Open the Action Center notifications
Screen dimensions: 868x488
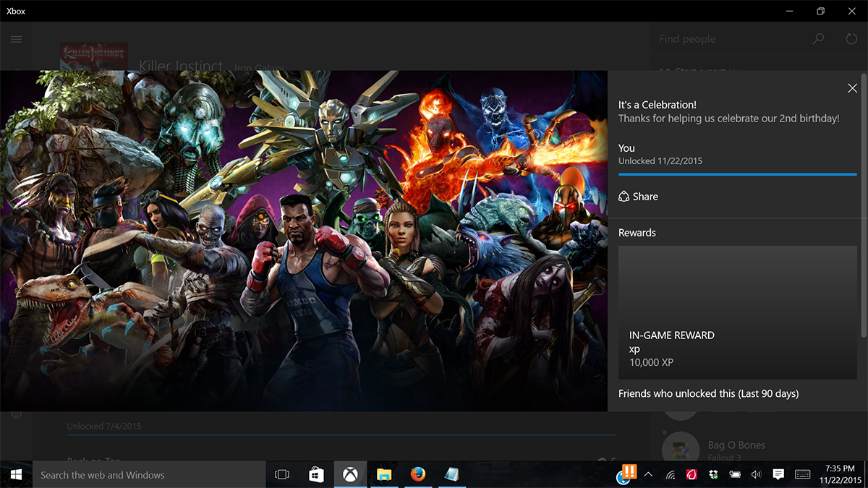coord(778,475)
